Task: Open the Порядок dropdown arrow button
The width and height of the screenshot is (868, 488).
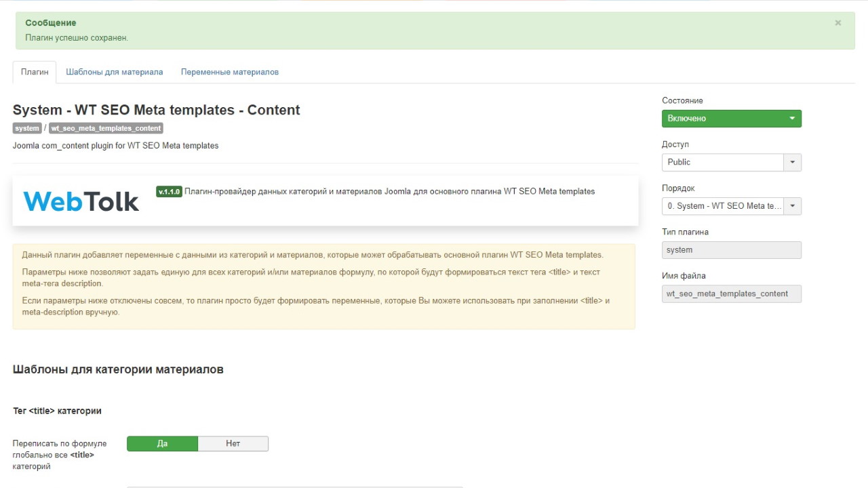Action: pyautogui.click(x=793, y=206)
